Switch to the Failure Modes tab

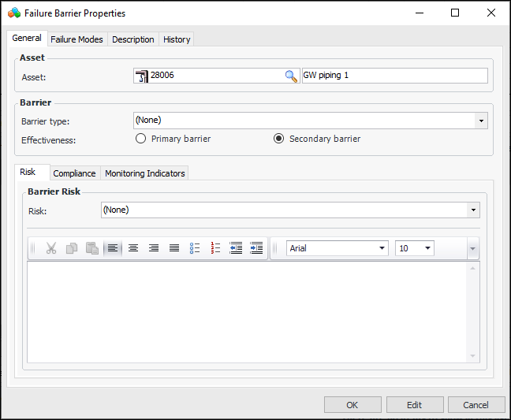pos(76,39)
